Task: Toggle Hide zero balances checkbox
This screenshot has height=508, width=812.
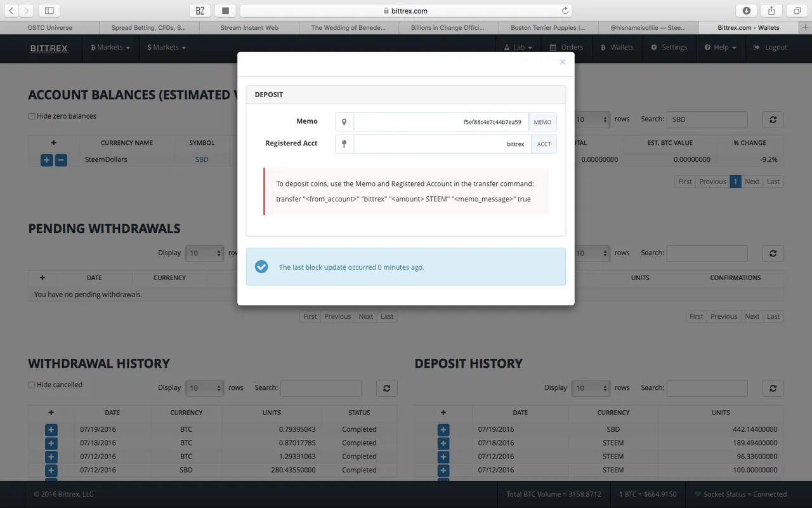Action: [32, 116]
